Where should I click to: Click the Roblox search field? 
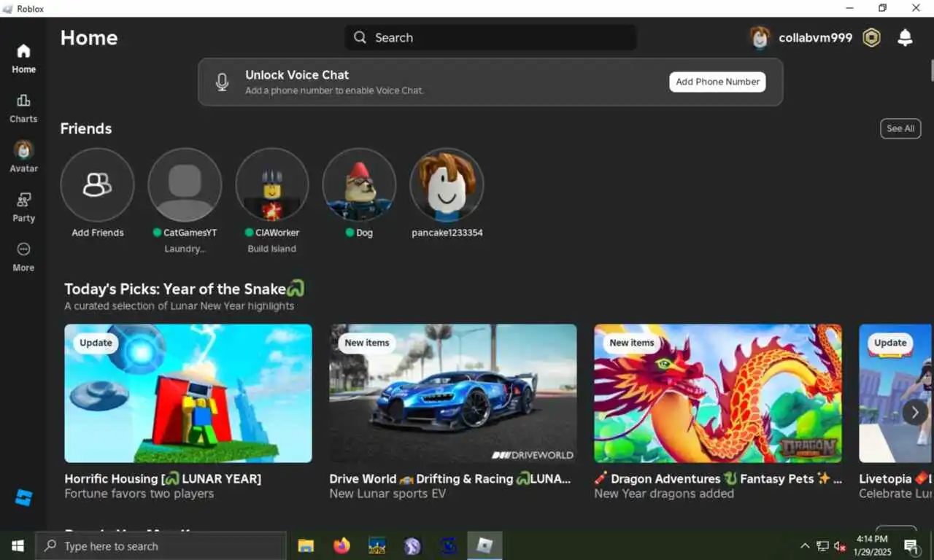tap(490, 38)
